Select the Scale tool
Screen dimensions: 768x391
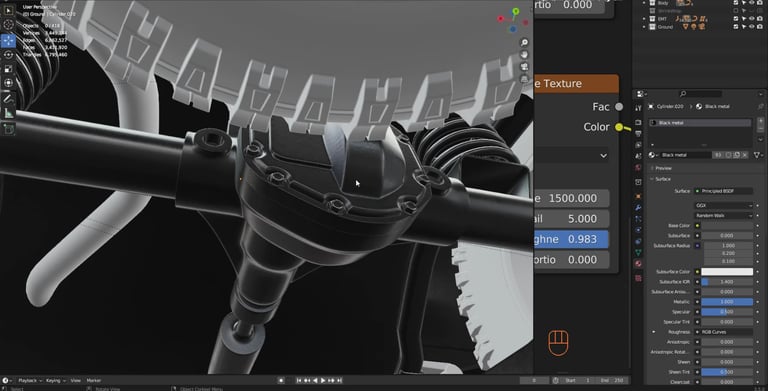coord(8,69)
